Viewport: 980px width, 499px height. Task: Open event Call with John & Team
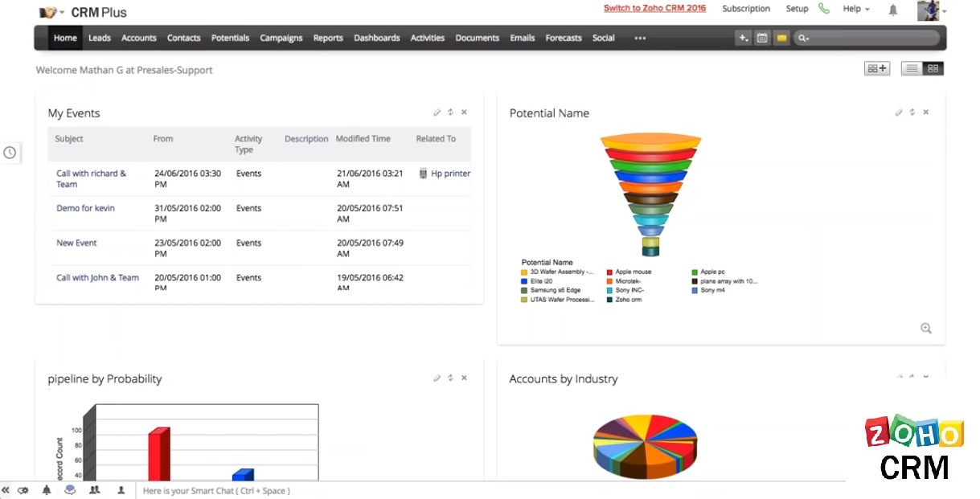97,277
